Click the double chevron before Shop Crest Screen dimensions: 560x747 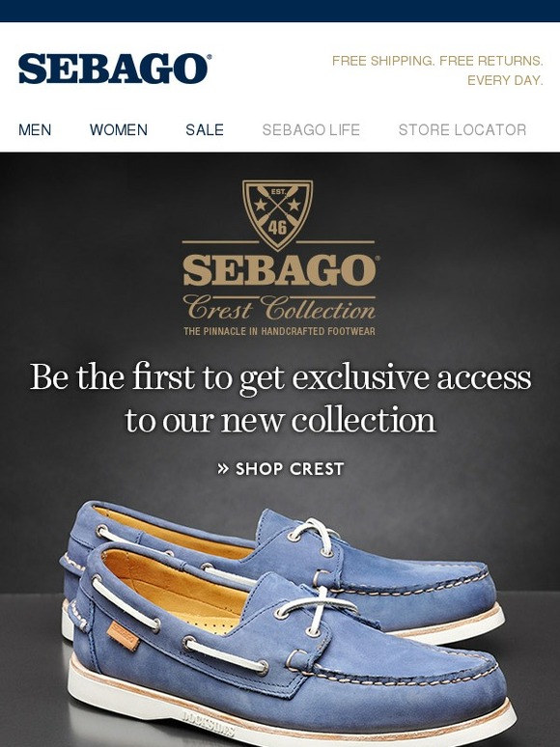223,469
